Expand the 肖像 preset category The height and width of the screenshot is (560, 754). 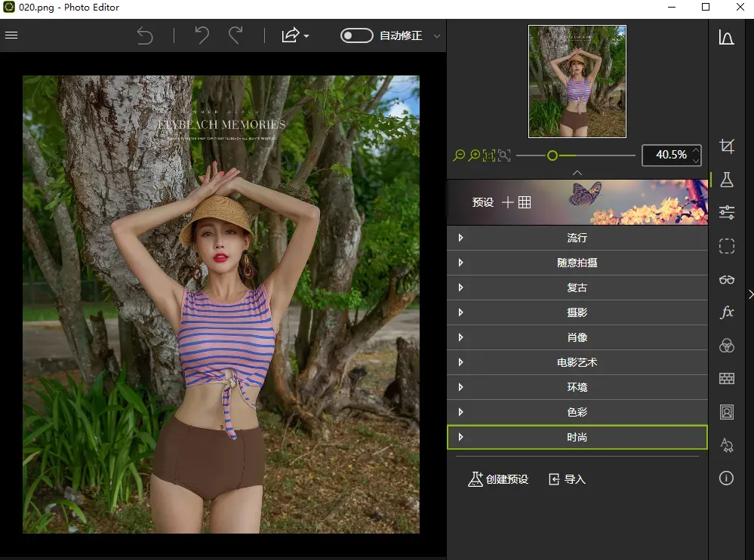tap(577, 337)
